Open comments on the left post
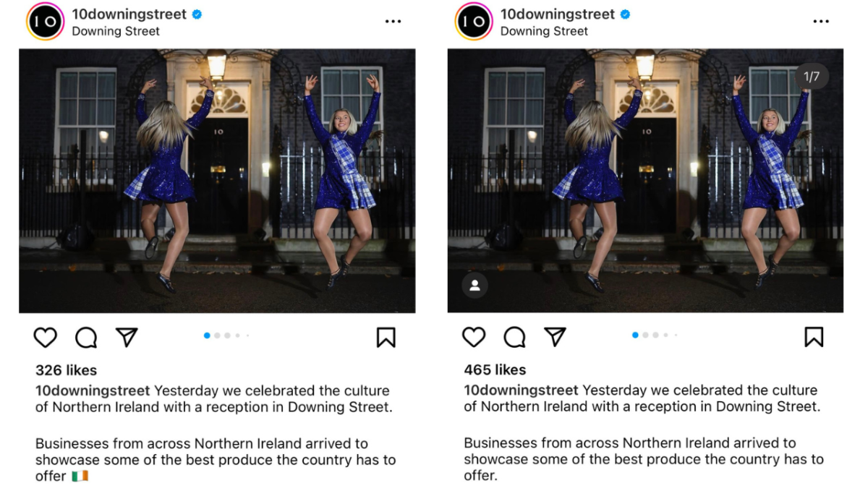This screenshot has width=868, height=488. [x=86, y=338]
